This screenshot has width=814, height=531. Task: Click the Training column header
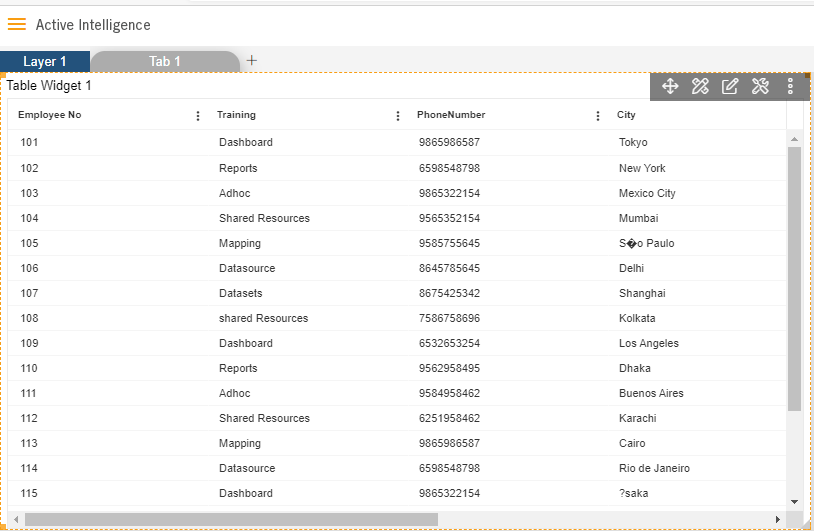pyautogui.click(x=236, y=115)
